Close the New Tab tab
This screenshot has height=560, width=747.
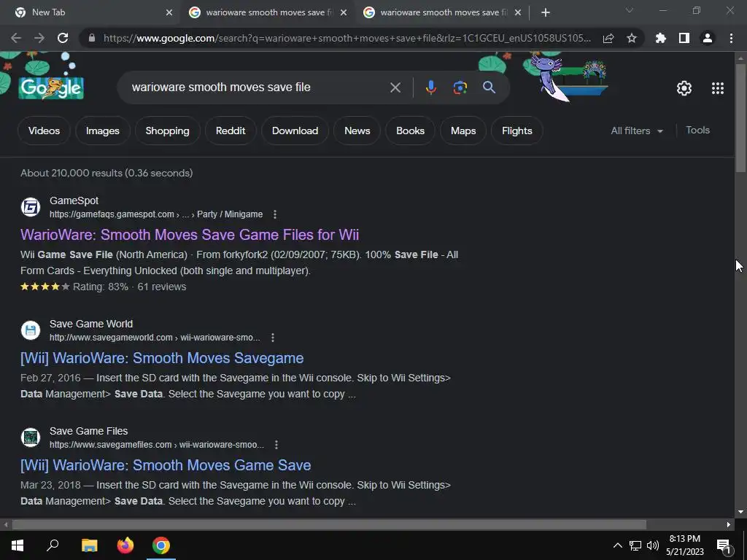(x=169, y=12)
